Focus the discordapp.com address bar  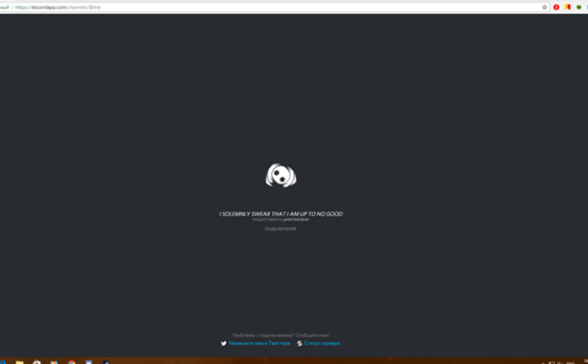click(x=276, y=7)
